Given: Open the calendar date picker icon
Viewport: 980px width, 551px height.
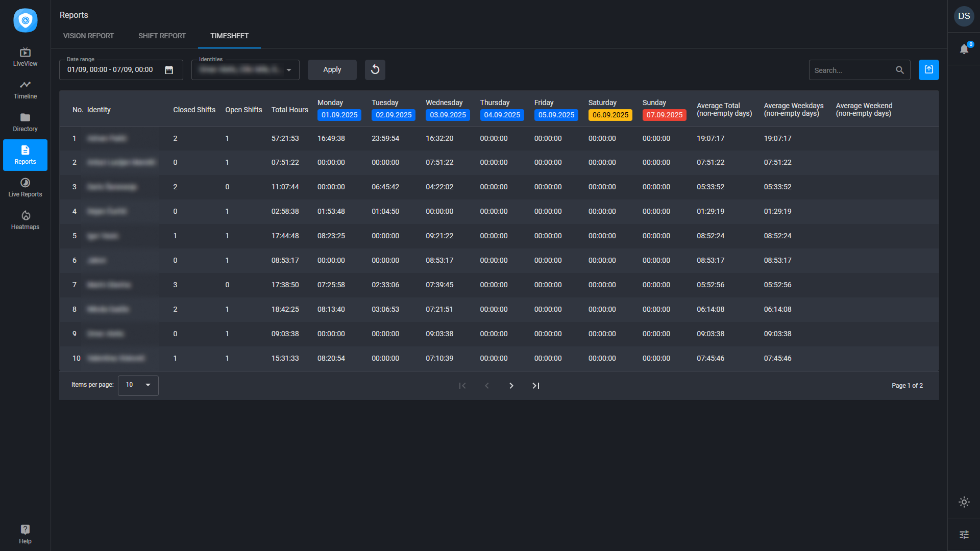Looking at the screenshot, I should [x=169, y=70].
